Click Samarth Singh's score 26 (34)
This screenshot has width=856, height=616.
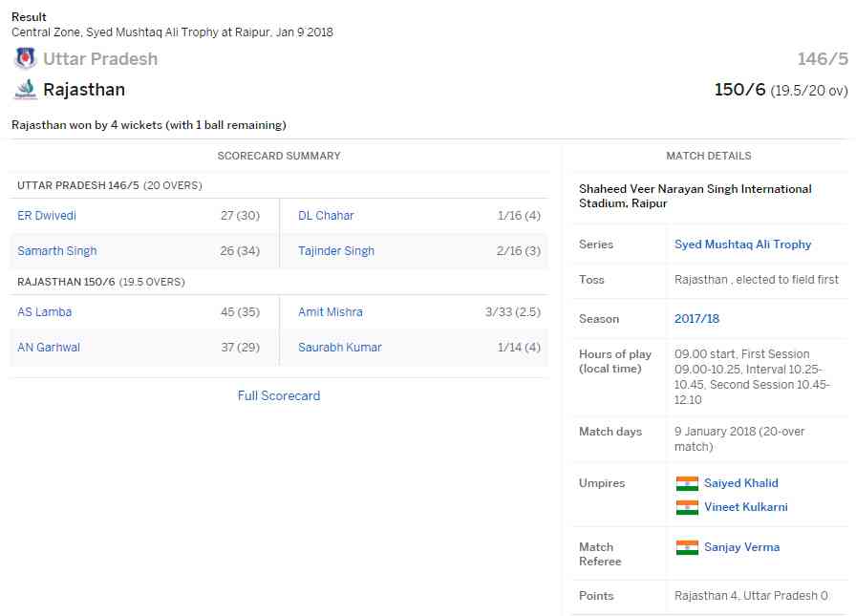[x=240, y=251]
